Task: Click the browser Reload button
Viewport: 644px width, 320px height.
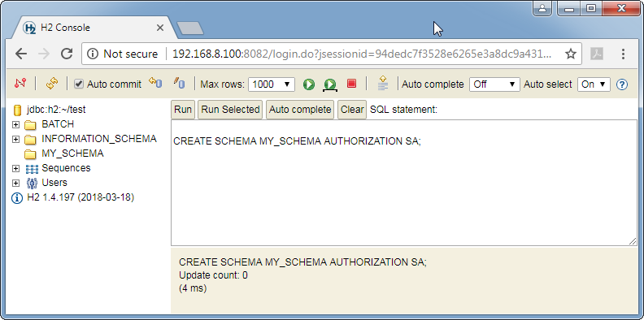Action: (67, 54)
